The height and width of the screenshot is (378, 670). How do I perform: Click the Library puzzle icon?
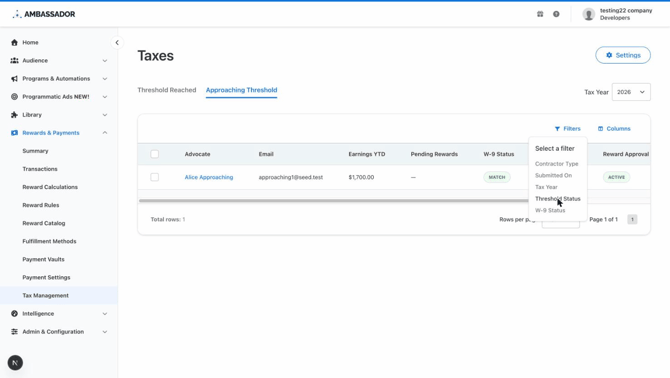[15, 115]
